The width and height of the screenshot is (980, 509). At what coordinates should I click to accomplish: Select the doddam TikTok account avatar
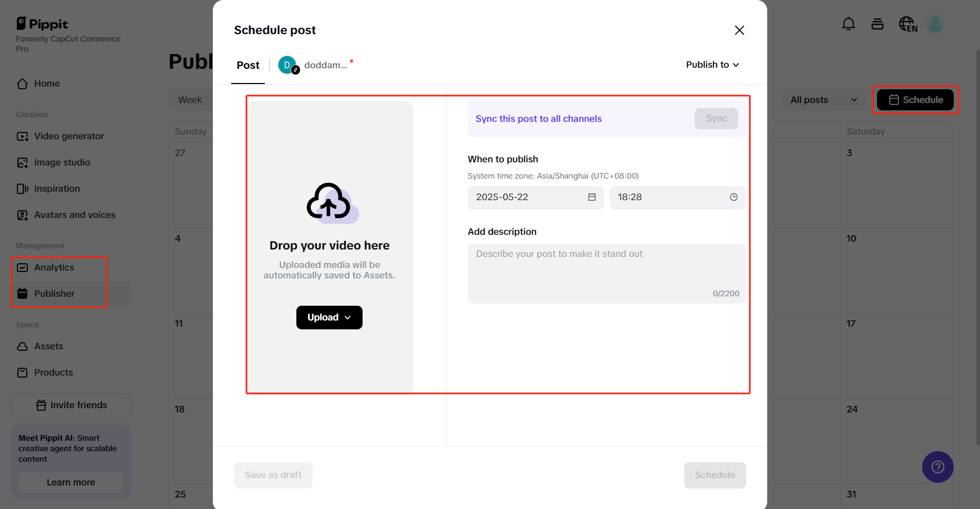pyautogui.click(x=288, y=65)
